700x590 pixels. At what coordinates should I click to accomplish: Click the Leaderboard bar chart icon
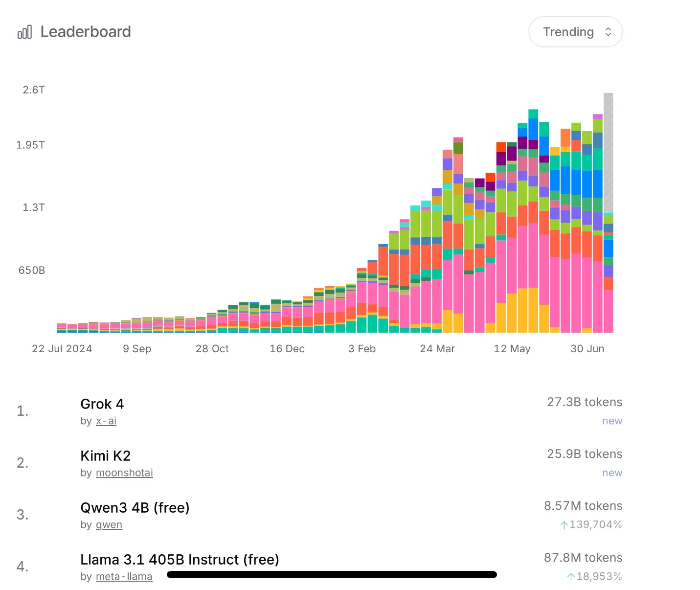[24, 32]
